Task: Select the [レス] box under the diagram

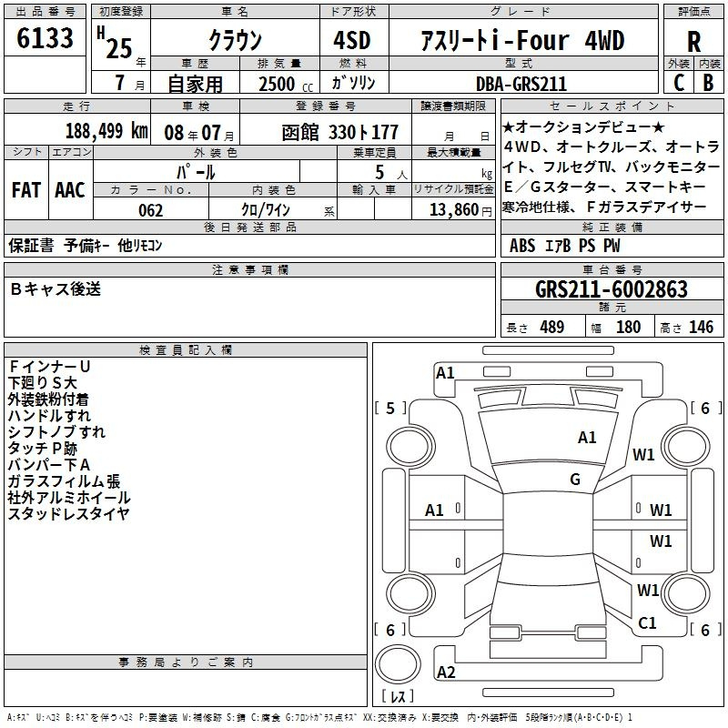Action: 398,697
